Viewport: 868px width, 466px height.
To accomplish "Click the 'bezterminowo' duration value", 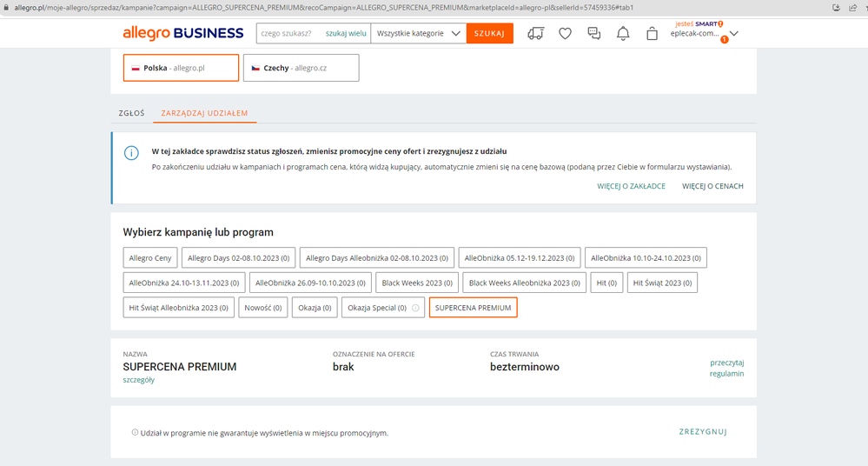I will (x=524, y=367).
